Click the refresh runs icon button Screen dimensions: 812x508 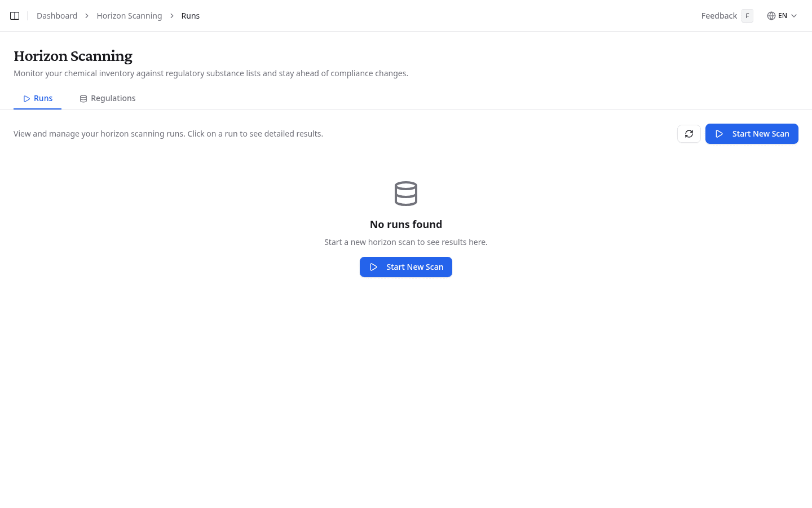click(689, 134)
